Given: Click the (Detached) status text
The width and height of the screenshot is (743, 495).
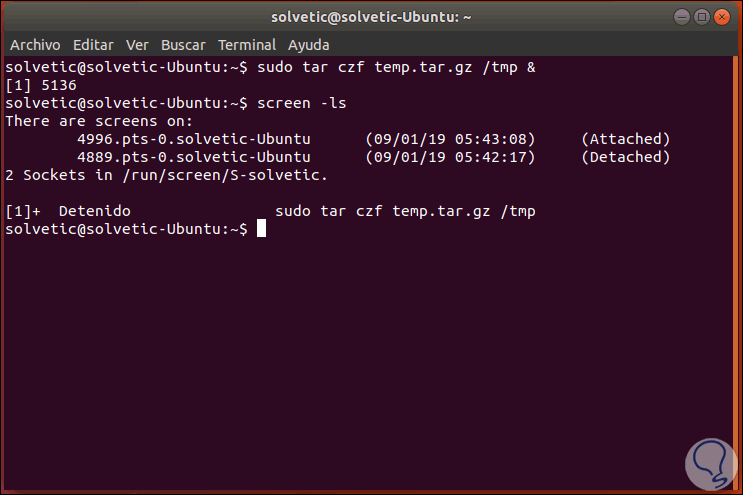Looking at the screenshot, I should pyautogui.click(x=625, y=157).
